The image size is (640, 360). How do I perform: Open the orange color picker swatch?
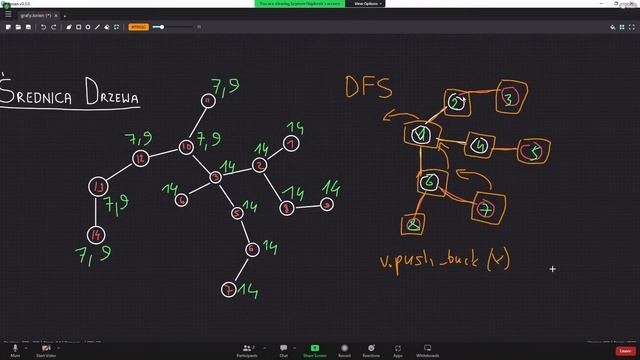(138, 27)
